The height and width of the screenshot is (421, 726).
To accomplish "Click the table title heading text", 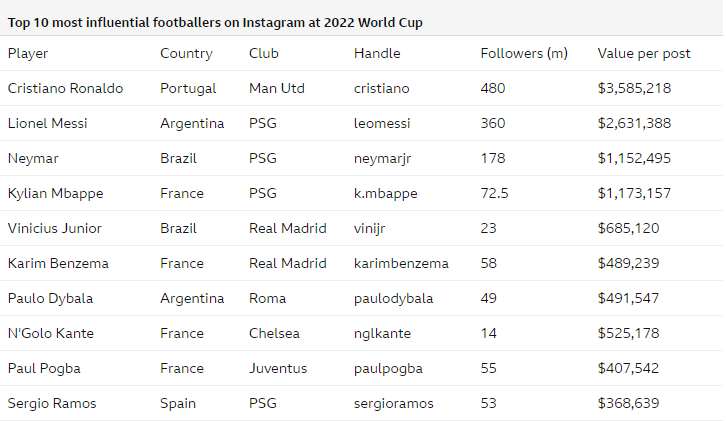I will coord(215,23).
